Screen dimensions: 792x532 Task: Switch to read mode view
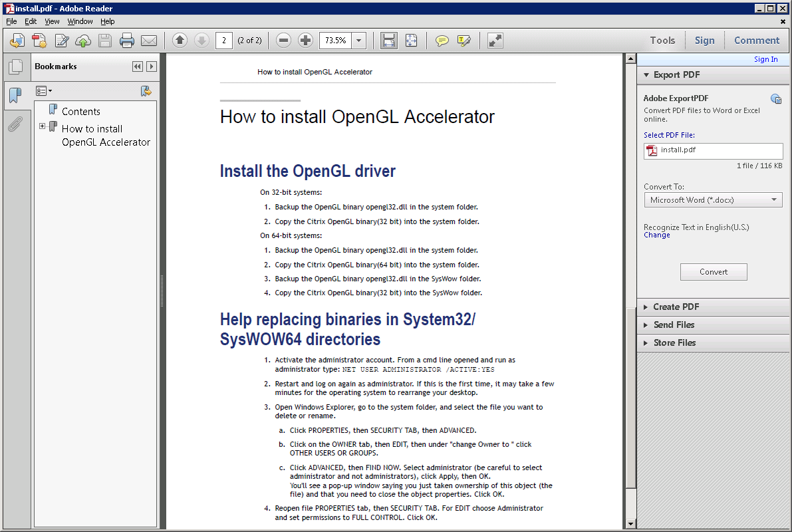pos(495,41)
